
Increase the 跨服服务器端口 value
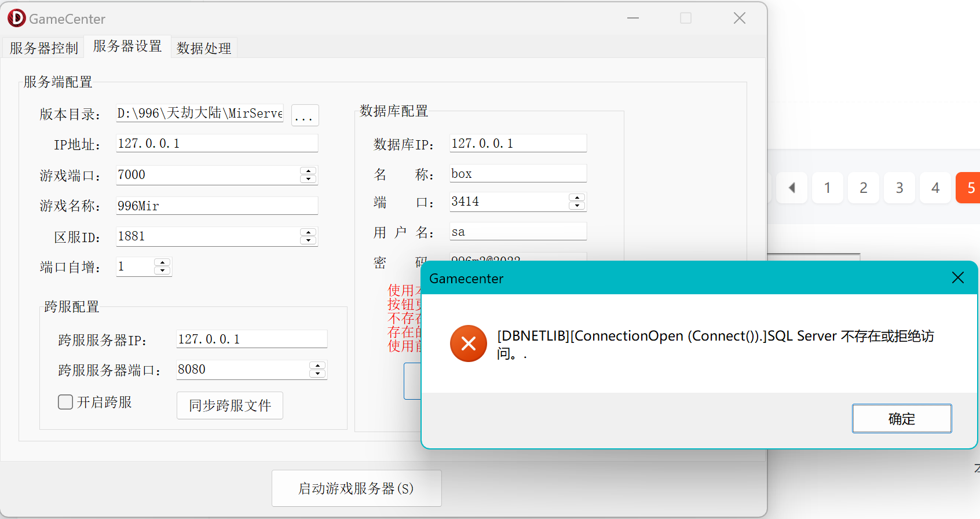(x=318, y=366)
